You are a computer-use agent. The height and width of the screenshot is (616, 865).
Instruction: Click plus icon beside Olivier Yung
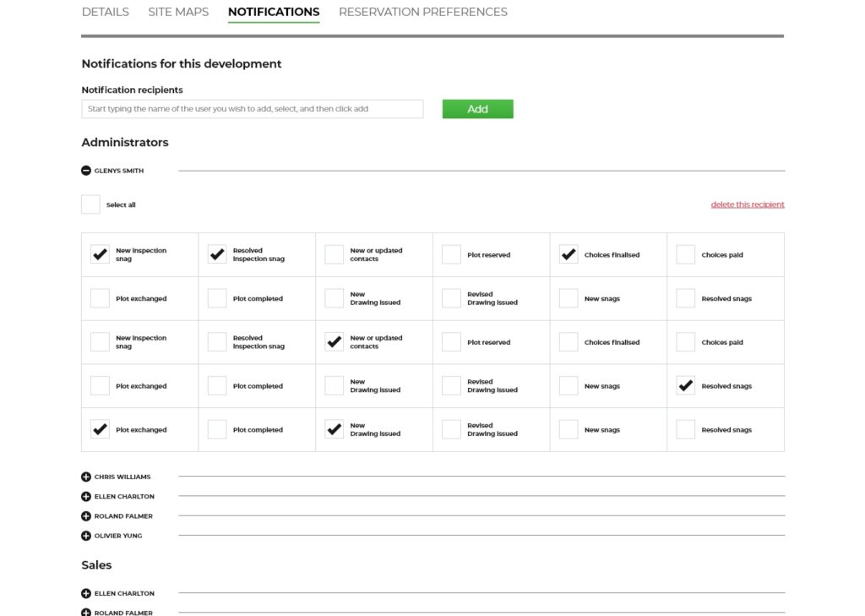(86, 536)
